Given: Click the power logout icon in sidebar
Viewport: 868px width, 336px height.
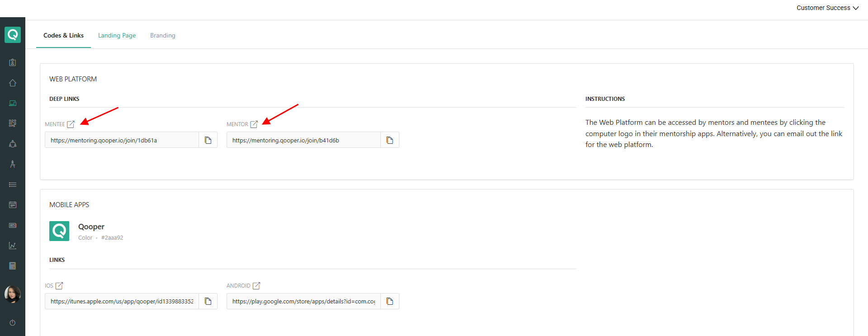Looking at the screenshot, I should coord(13,322).
